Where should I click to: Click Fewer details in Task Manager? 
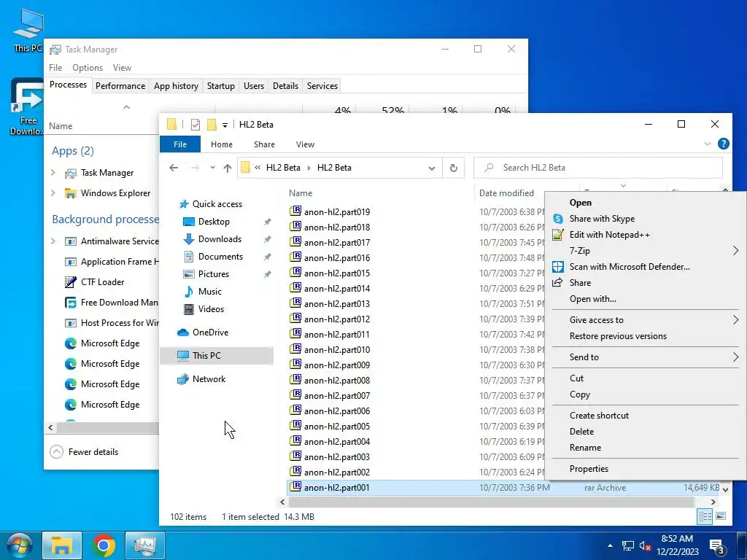tap(85, 452)
